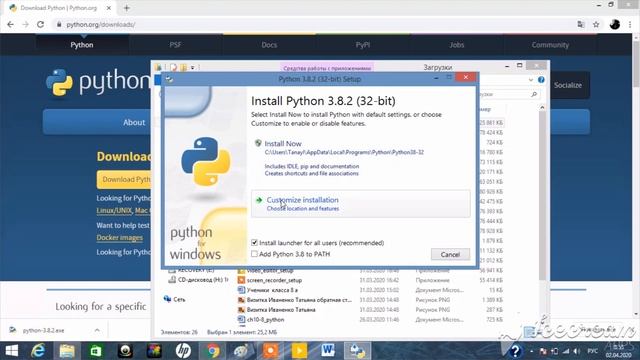The height and width of the screenshot is (360, 640).
Task: Reload the python.org page in Chrome
Action: (x=40, y=24)
